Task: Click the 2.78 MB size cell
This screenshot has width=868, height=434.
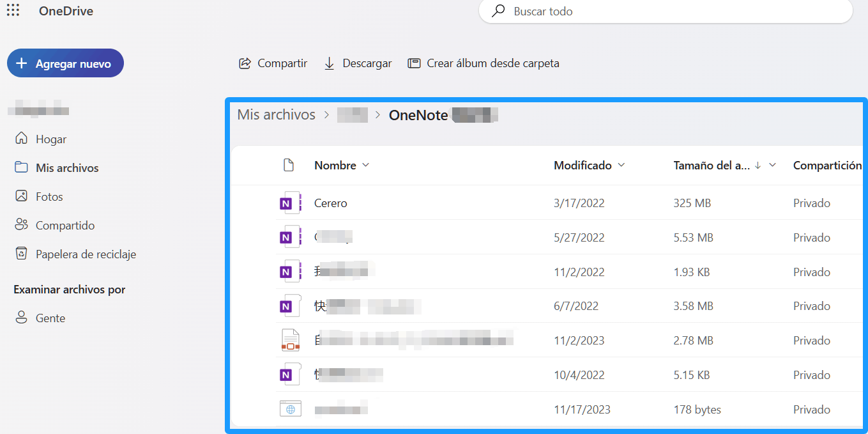Action: point(693,341)
